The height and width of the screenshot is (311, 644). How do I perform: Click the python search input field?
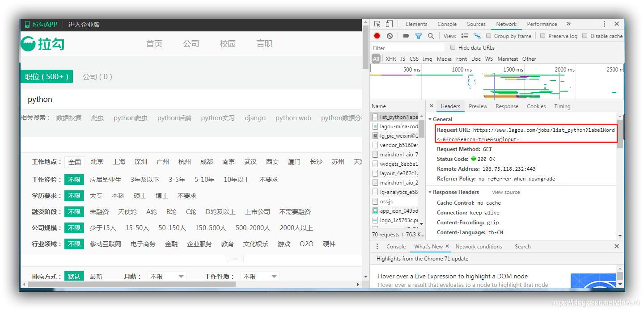[191, 99]
